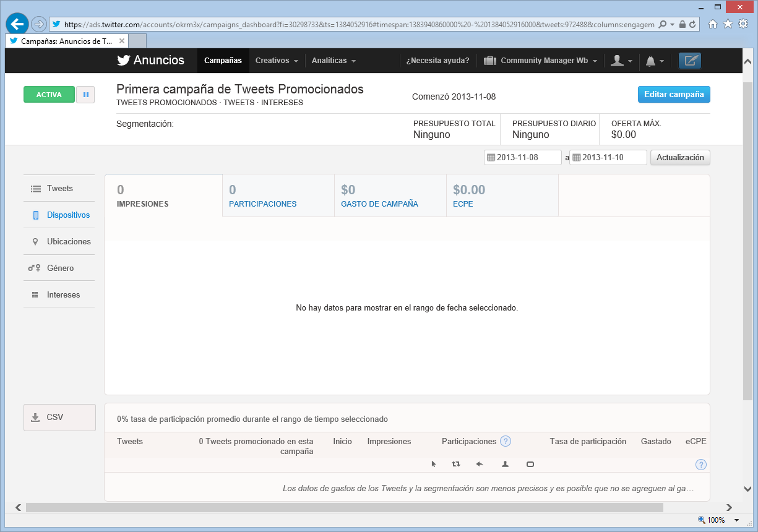Click the clicks cursor column icon

(434, 464)
